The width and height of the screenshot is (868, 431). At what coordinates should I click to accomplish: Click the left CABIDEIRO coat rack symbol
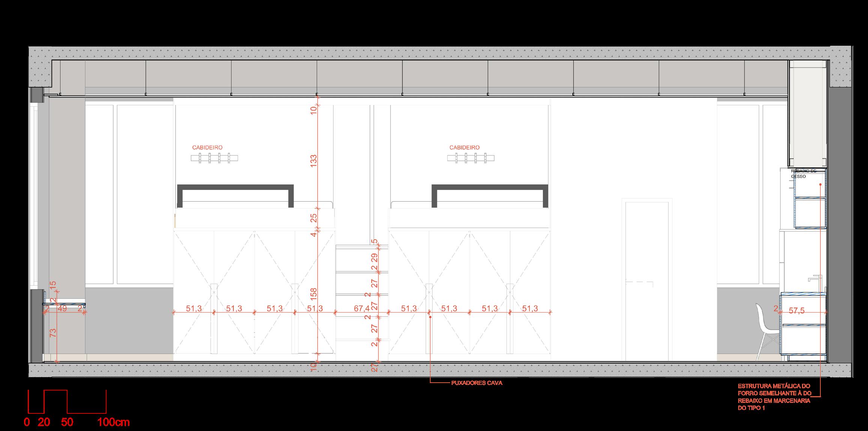click(x=214, y=158)
